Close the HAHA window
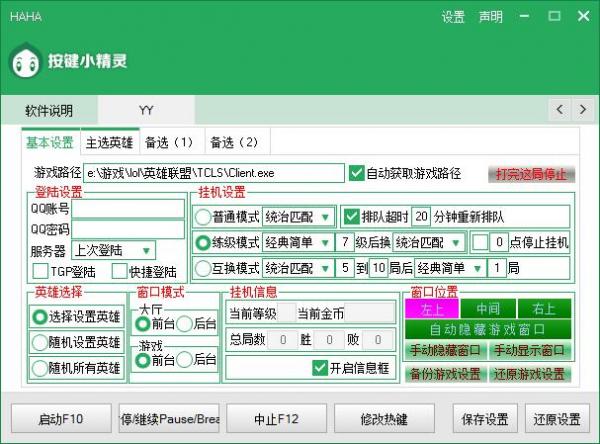 pyautogui.click(x=584, y=16)
